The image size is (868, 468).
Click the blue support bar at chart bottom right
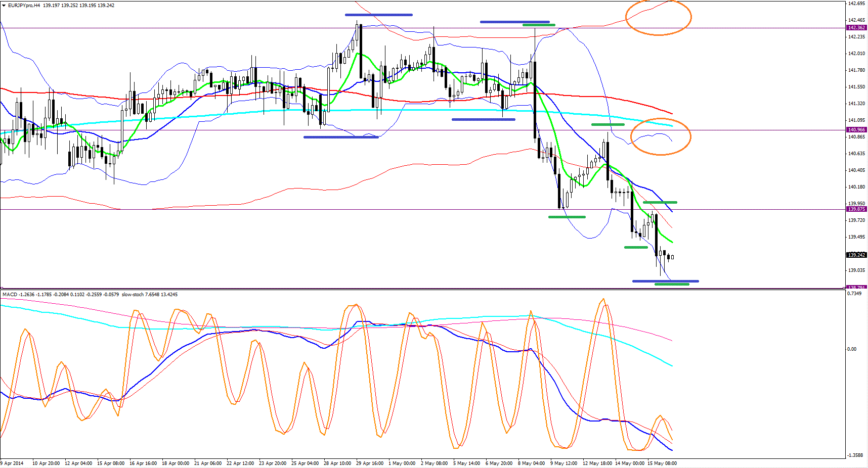[665, 281]
